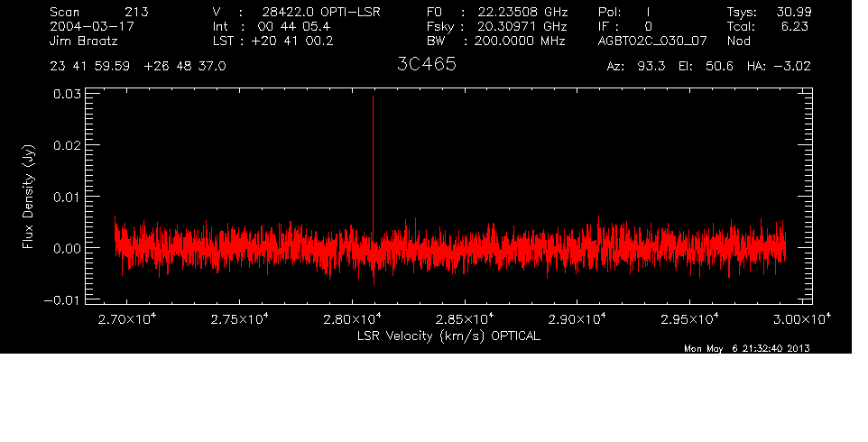Click the timestamp Mon May 6 21:32:40 2013
This screenshot has height=442, width=868.
pos(745,348)
